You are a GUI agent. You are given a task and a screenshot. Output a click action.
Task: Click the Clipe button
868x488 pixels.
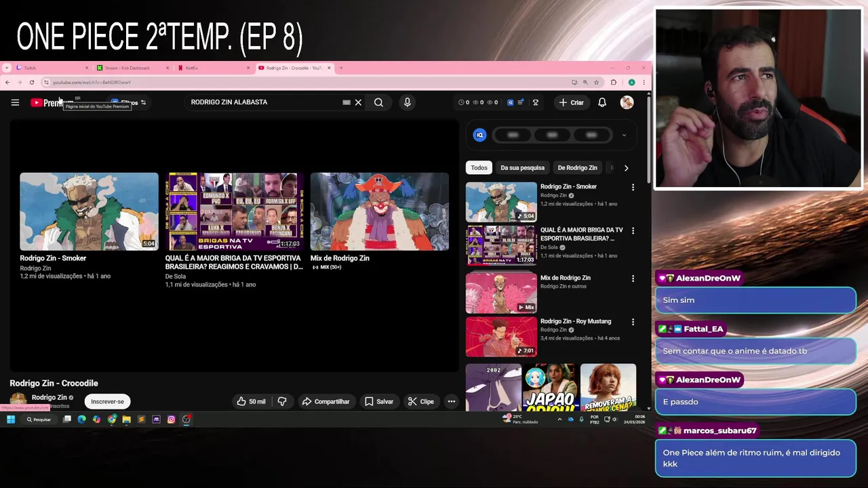pos(420,401)
